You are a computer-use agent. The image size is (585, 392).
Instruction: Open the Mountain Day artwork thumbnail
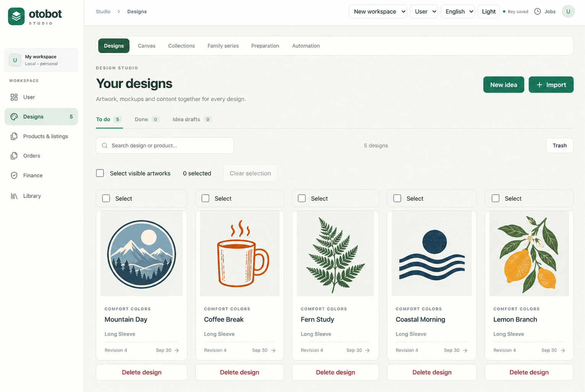pos(141,254)
